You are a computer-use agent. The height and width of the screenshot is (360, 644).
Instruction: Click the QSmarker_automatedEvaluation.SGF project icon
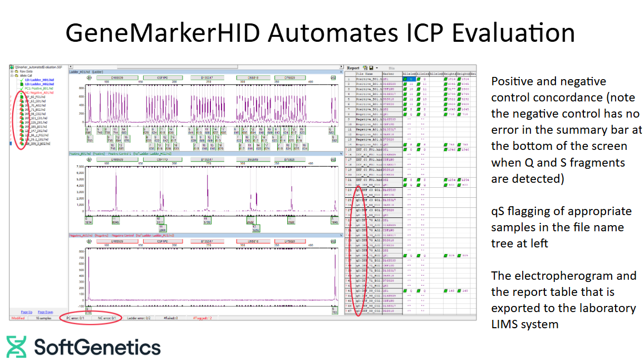[x=12, y=67]
